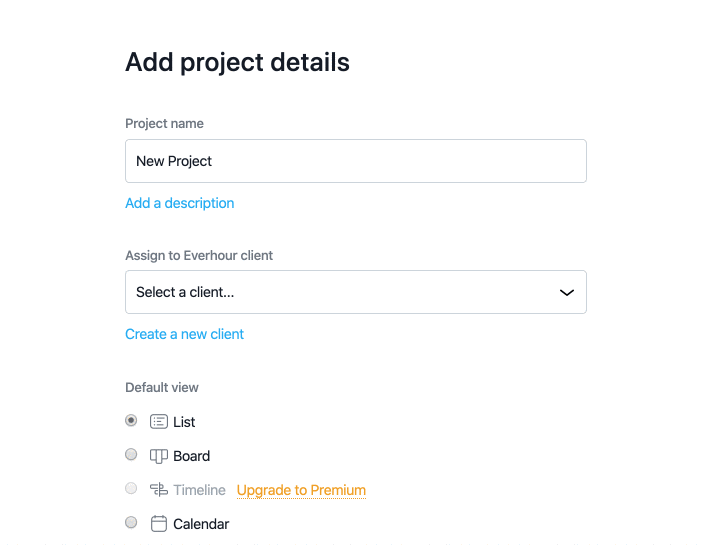Click the greyed-out Timeline label
The image size is (711, 545).
[x=199, y=490]
